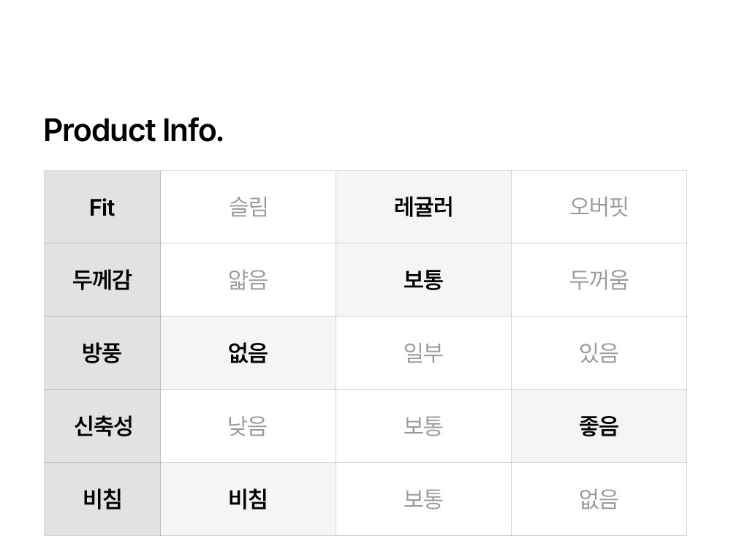Click the Product Info. heading
731x560 pixels.
click(x=133, y=131)
